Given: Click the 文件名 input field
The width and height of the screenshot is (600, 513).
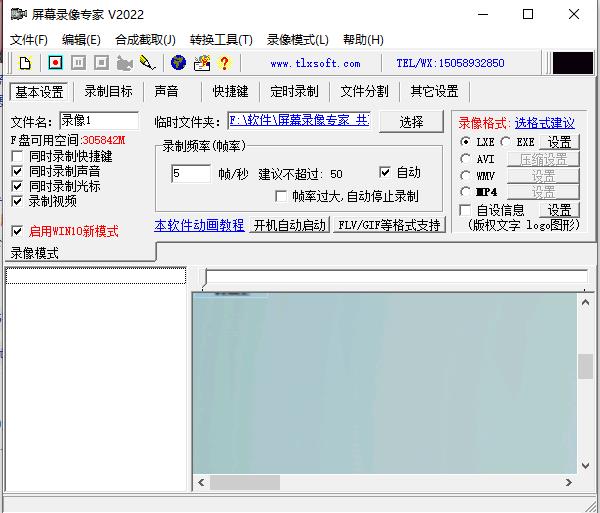Looking at the screenshot, I should coord(99,121).
